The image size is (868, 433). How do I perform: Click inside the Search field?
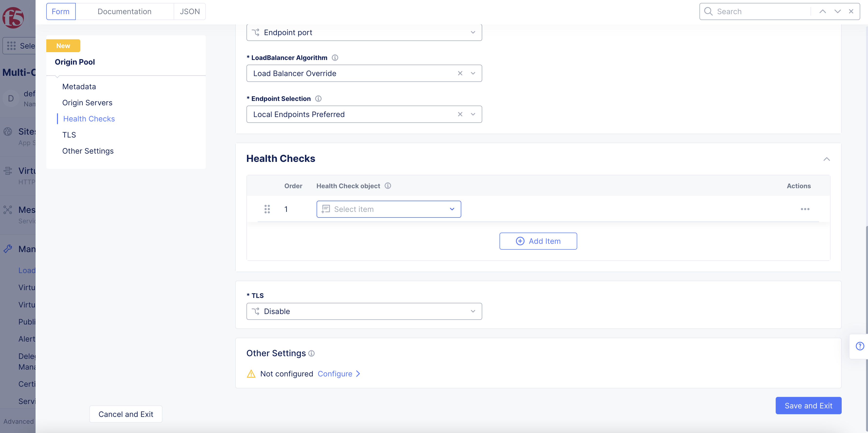point(758,11)
